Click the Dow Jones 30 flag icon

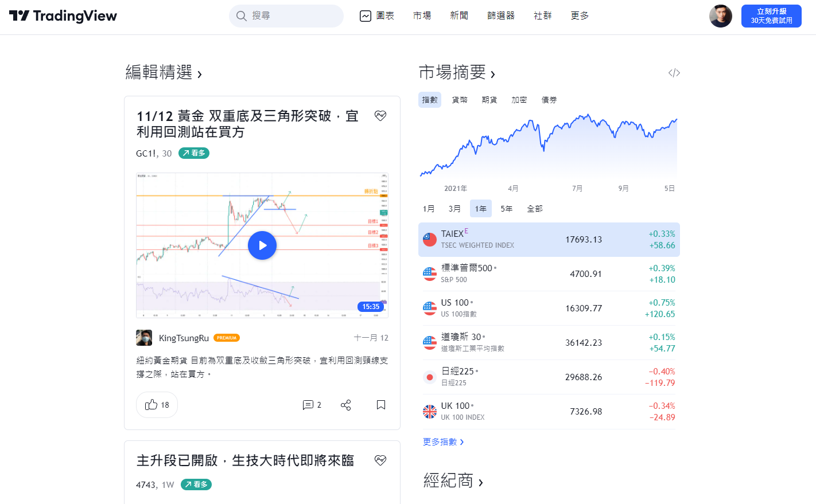tap(430, 343)
